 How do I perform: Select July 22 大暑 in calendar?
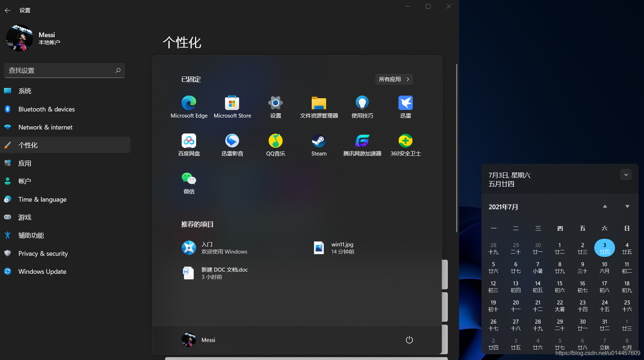pyautogui.click(x=560, y=306)
